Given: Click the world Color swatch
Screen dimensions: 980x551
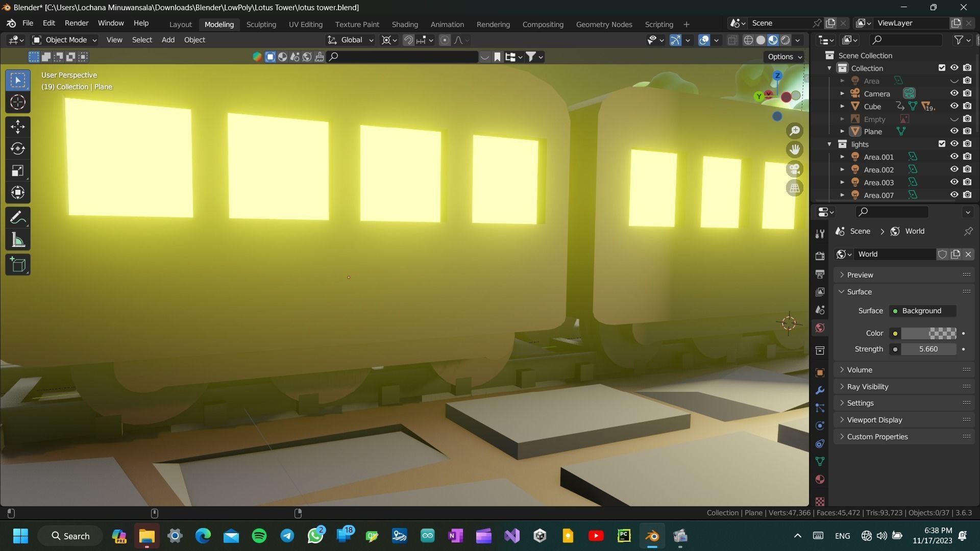Looking at the screenshot, I should (928, 333).
